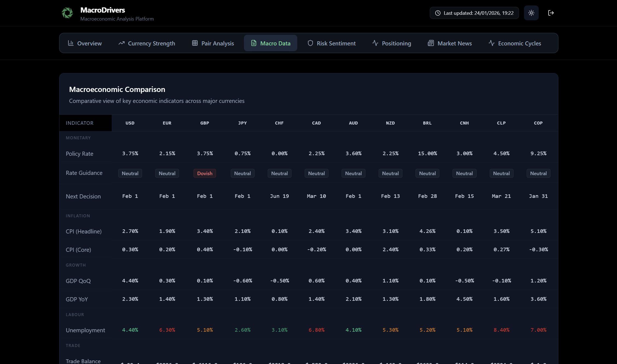The height and width of the screenshot is (364, 617).
Task: Click the shield icon on Risk Sentiment
Action: pyautogui.click(x=310, y=43)
